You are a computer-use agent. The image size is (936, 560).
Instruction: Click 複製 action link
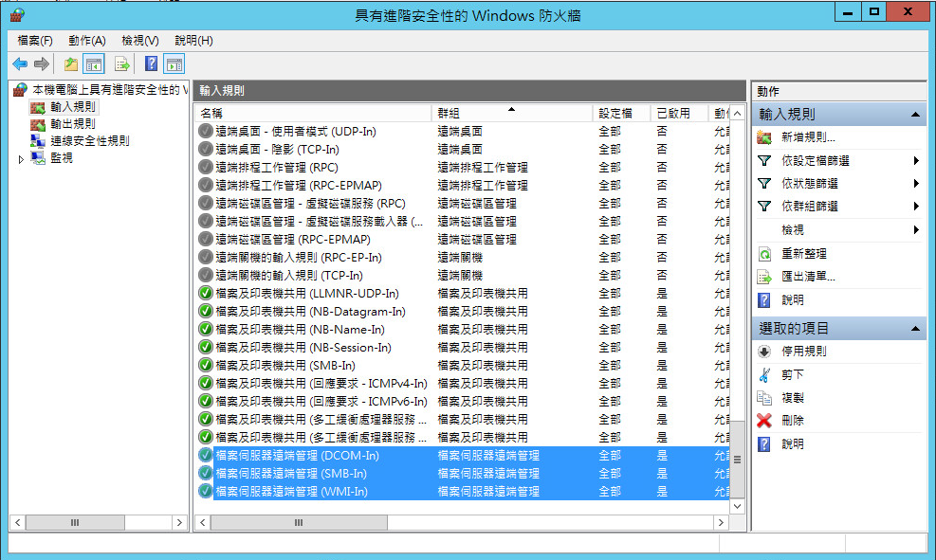pos(793,398)
